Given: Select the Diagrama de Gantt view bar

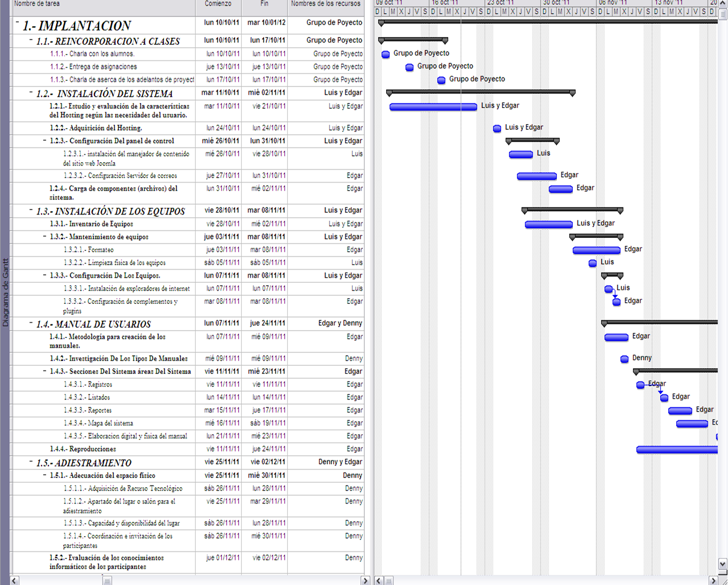Looking at the screenshot, I should [x=5, y=292].
